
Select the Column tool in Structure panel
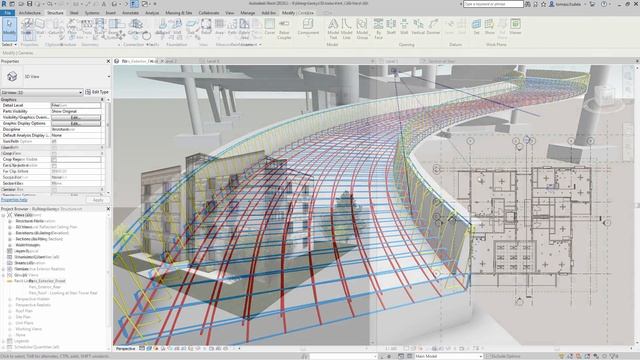[x=56, y=27]
